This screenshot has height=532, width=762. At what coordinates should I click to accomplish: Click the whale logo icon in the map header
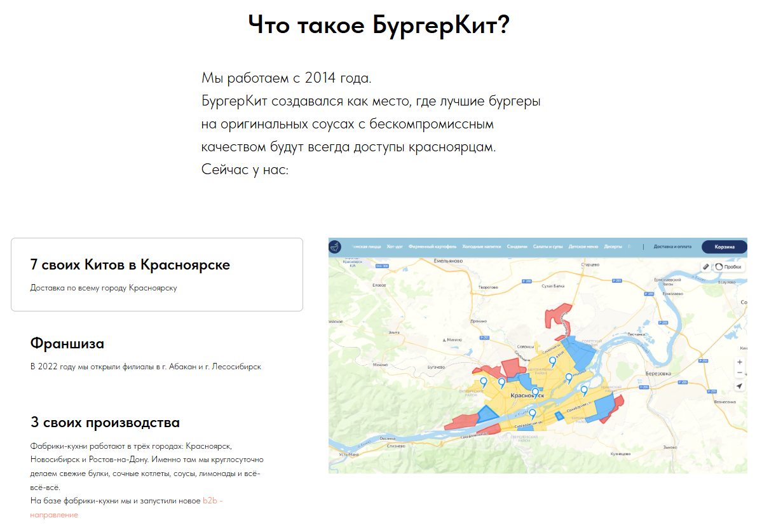[x=335, y=247]
